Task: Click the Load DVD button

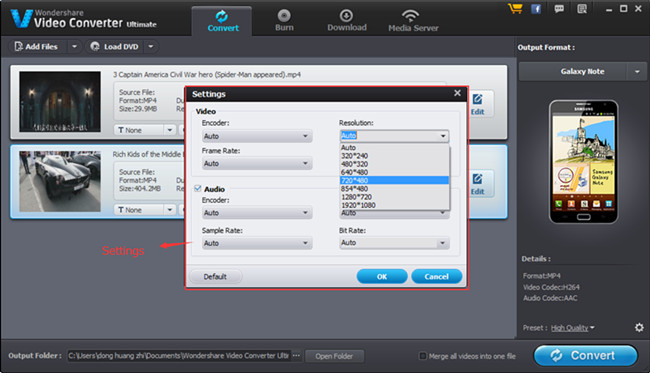Action: [114, 46]
